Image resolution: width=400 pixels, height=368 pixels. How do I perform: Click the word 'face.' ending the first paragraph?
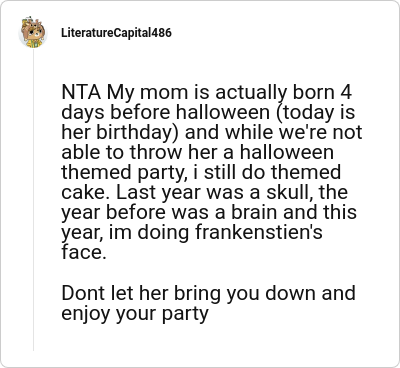coord(84,252)
